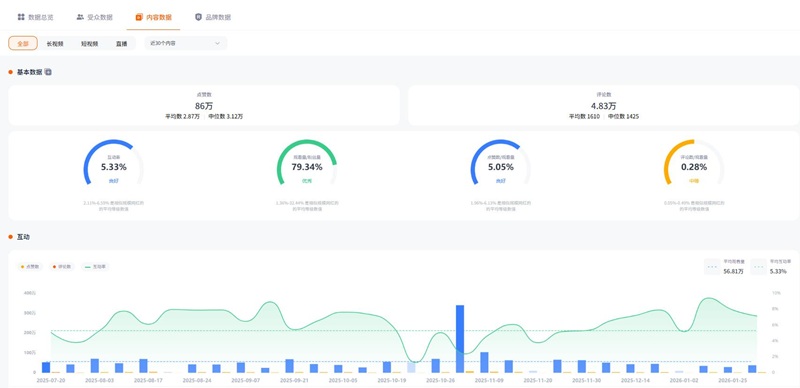Click the 平均互动率 dotted-line icon box
This screenshot has width=800, height=388.
pyautogui.click(x=759, y=266)
